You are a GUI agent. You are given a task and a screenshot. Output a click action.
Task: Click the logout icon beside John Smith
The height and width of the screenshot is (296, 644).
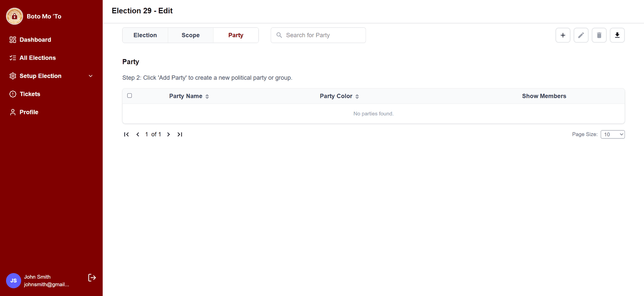[x=92, y=278]
